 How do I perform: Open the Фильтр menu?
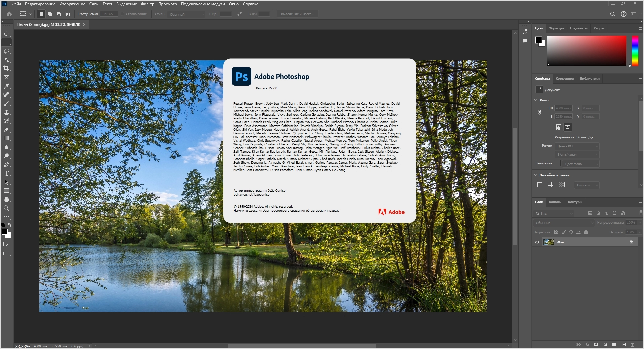[x=147, y=4]
